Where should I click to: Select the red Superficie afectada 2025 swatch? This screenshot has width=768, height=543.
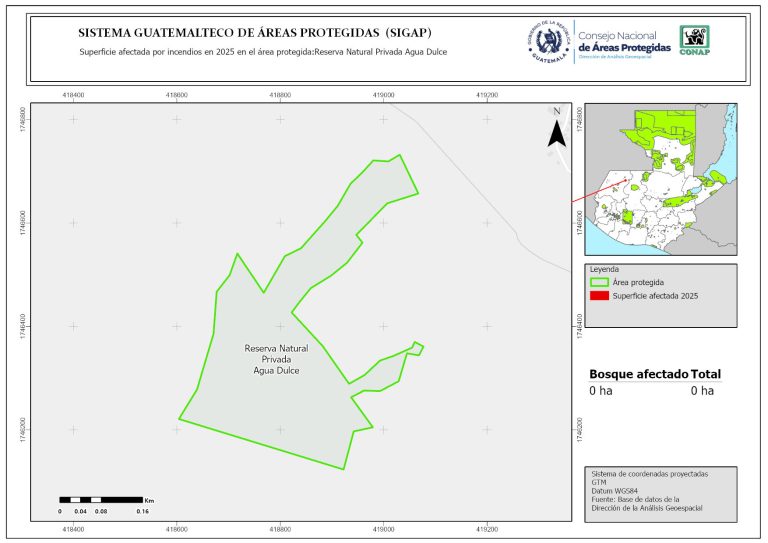coord(599,297)
